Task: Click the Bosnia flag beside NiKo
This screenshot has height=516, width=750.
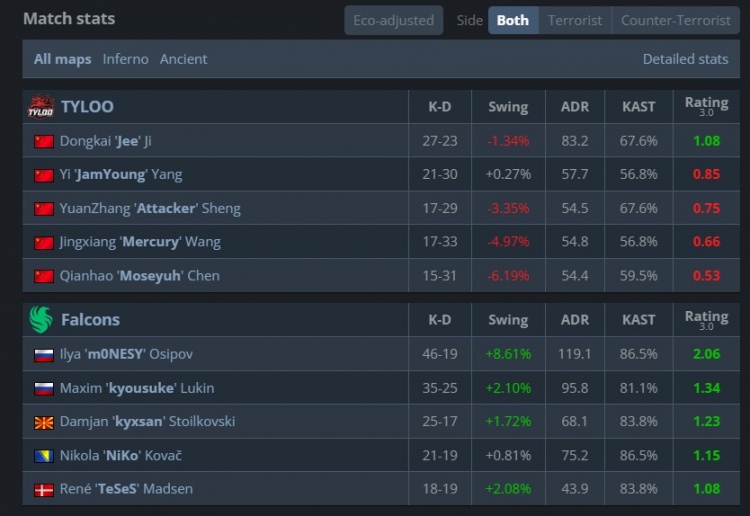Action: pos(44,456)
